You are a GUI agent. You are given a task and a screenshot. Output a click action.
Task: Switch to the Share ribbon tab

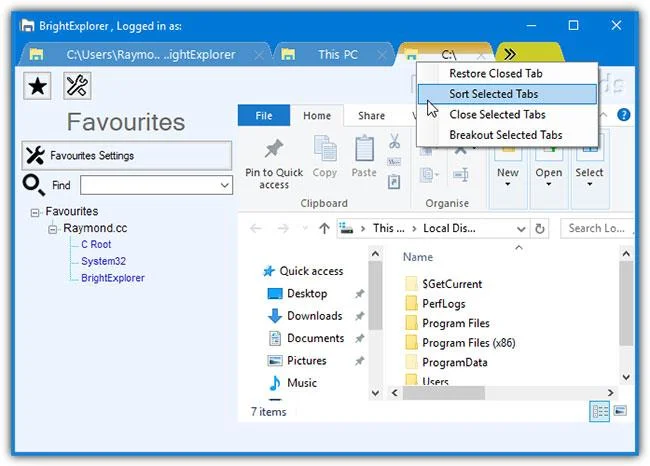tap(371, 116)
